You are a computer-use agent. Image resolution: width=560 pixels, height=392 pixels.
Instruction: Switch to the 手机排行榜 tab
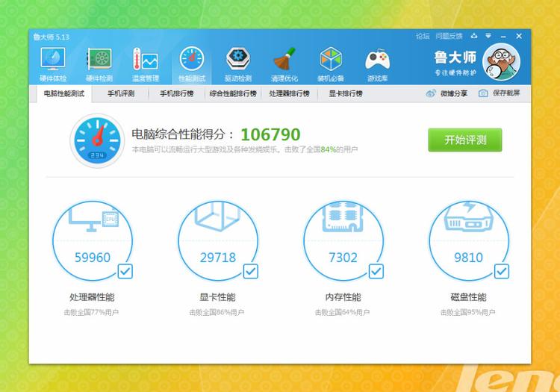tap(176, 93)
